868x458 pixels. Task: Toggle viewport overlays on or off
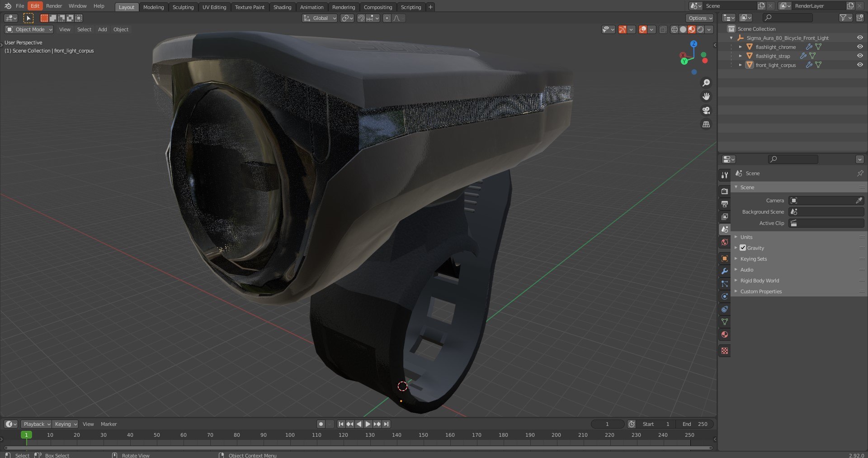click(x=643, y=29)
